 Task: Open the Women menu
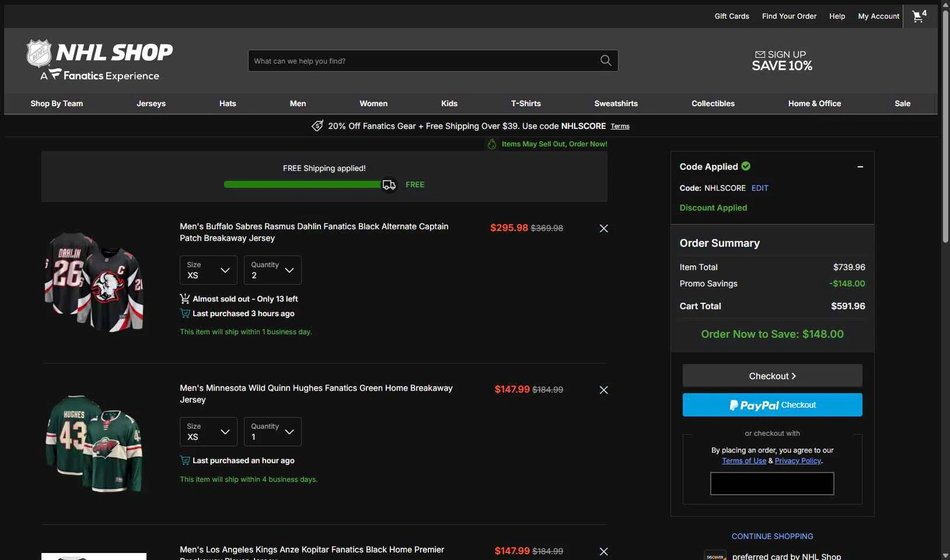(x=373, y=103)
